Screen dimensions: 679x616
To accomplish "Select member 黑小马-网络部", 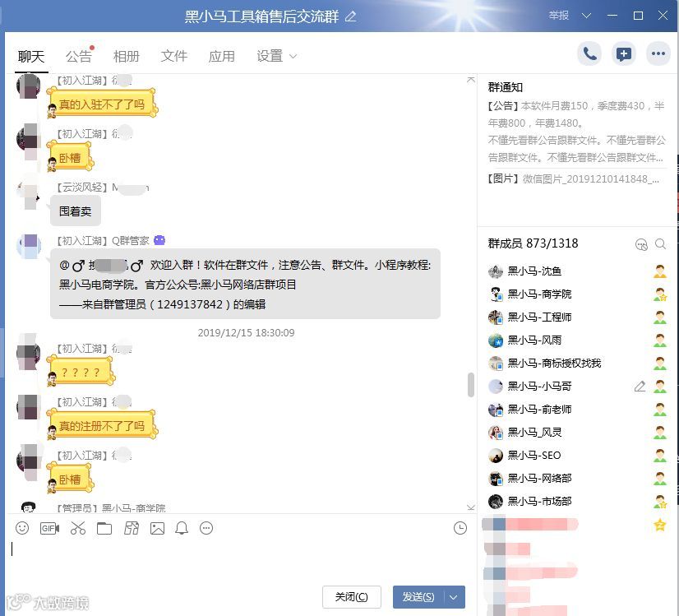I will [x=576, y=479].
